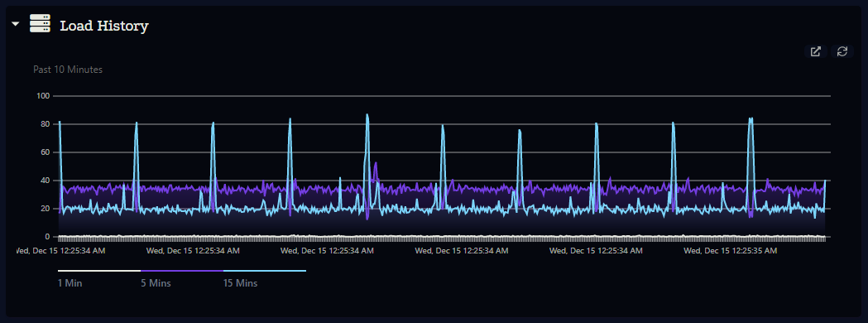Click the Past 10 Minutes label
Viewport: 868px width, 323px height.
(x=68, y=70)
